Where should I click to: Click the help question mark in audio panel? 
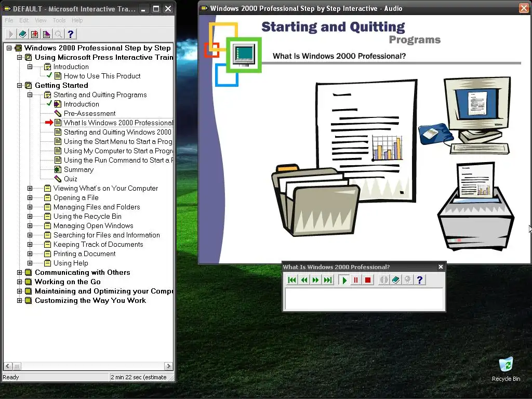coord(420,280)
